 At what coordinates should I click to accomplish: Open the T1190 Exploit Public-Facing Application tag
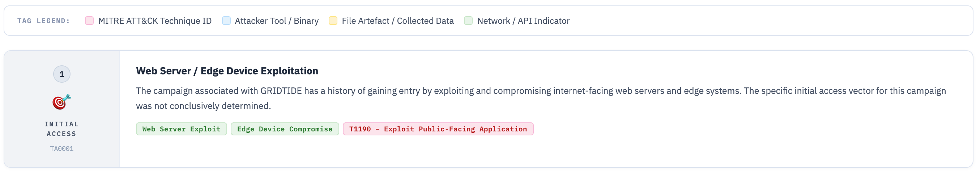pyautogui.click(x=438, y=129)
